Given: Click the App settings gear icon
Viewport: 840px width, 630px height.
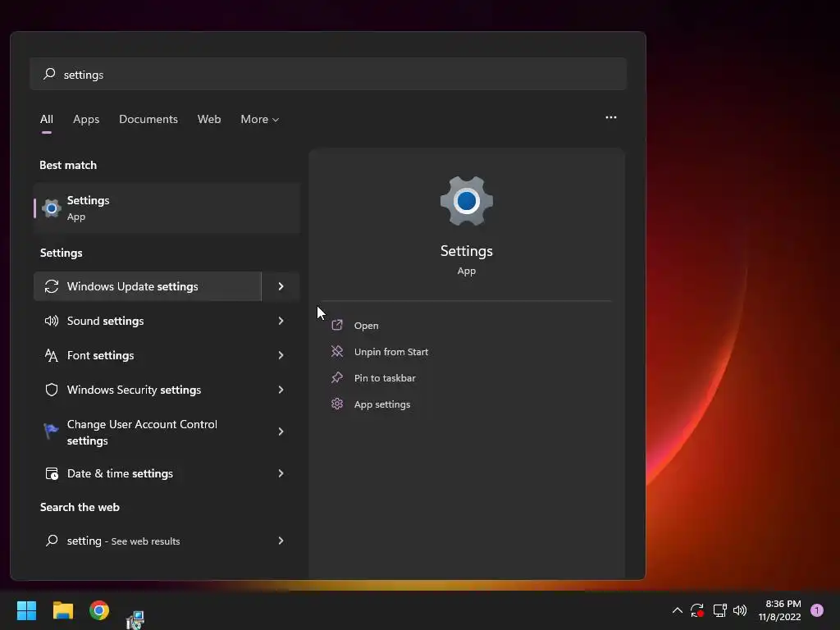Looking at the screenshot, I should [x=337, y=404].
